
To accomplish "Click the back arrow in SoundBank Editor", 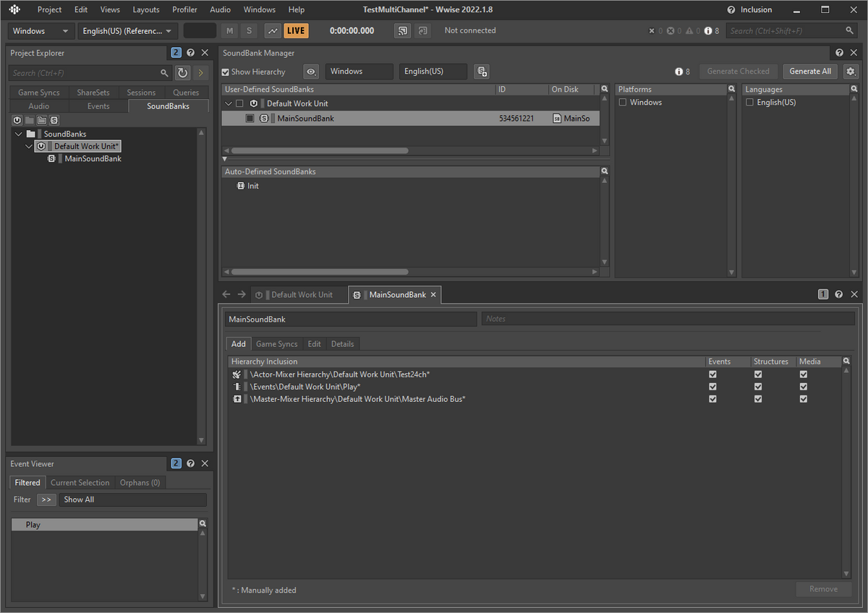I will point(226,295).
